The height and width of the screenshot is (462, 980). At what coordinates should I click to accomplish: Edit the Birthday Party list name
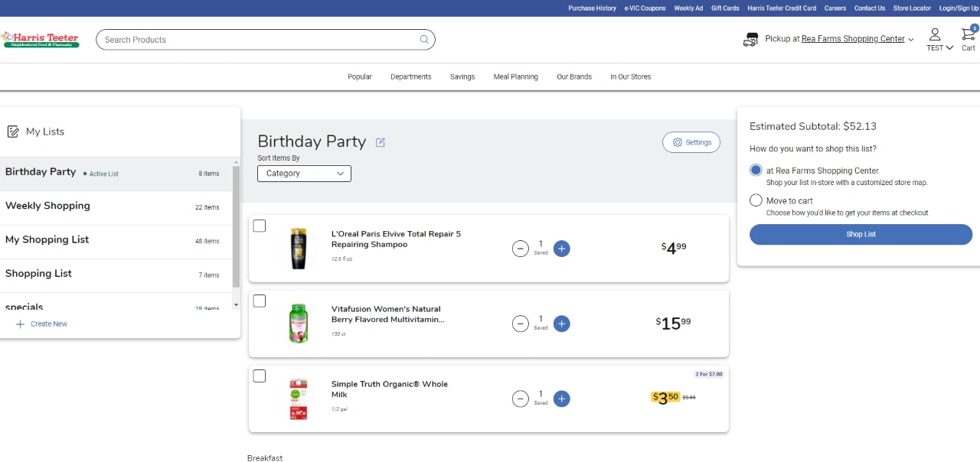[x=381, y=142]
